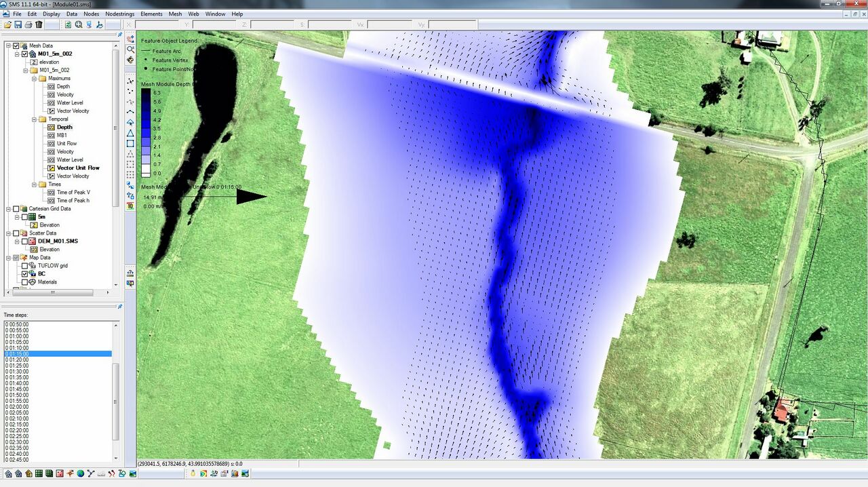Collapse the Times folder
Screen dimensions: 868x487
click(34, 184)
